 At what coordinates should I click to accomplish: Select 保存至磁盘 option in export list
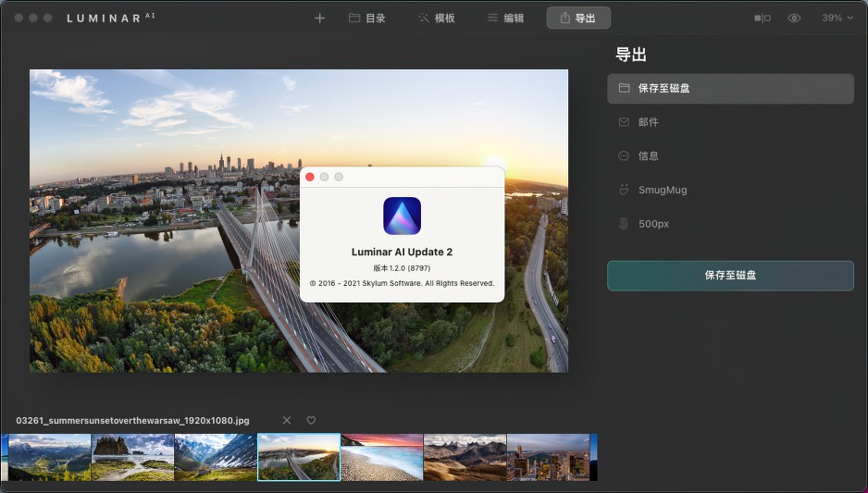730,89
